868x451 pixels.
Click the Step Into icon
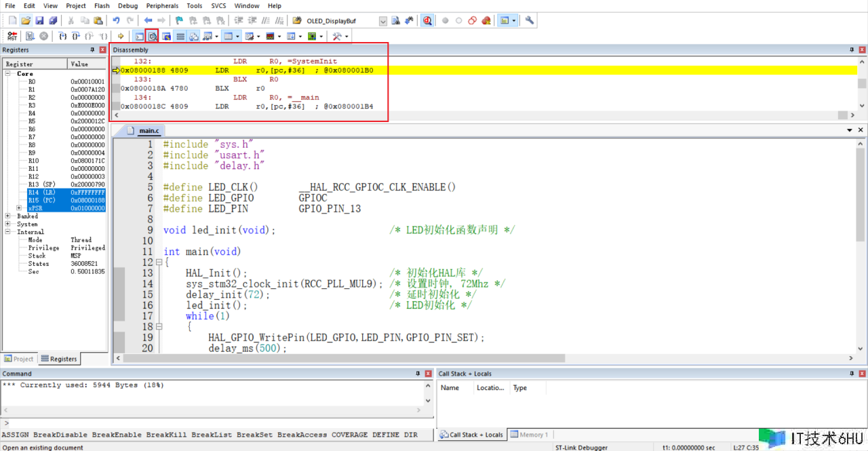(62, 36)
